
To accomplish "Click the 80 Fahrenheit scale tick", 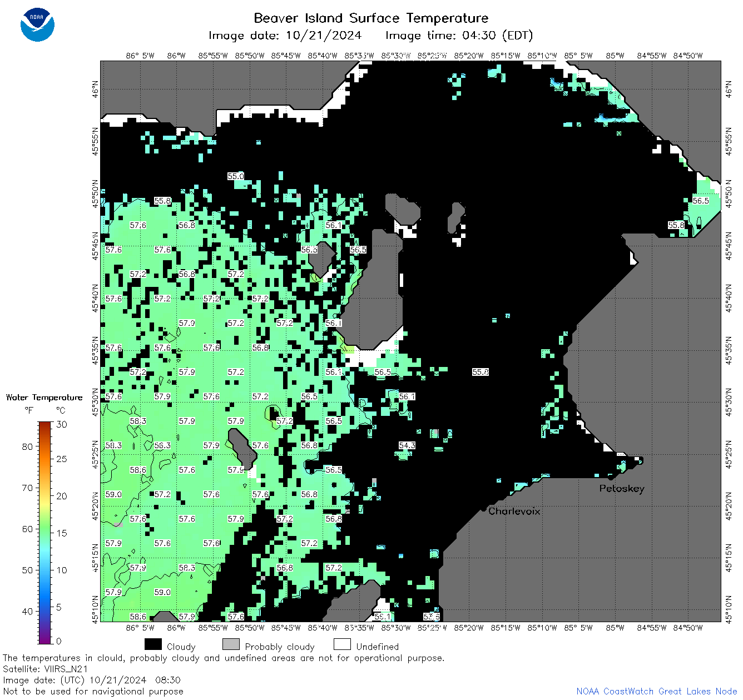I will (27, 446).
